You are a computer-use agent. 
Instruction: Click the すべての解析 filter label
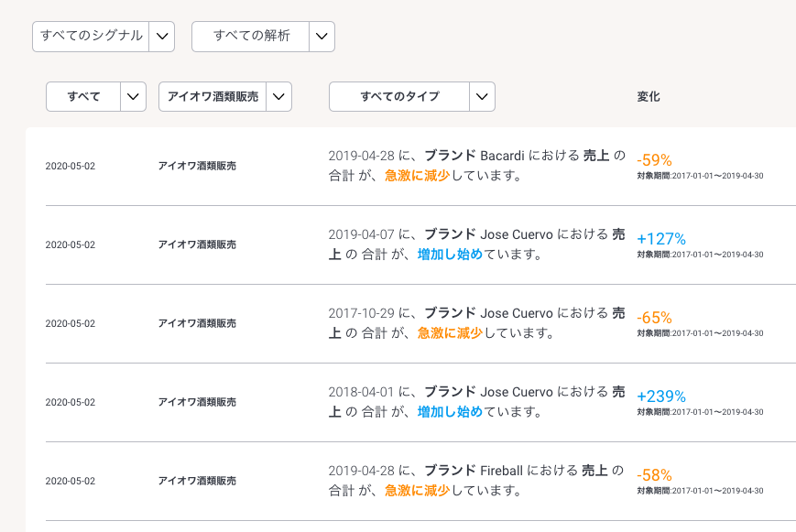point(251,37)
